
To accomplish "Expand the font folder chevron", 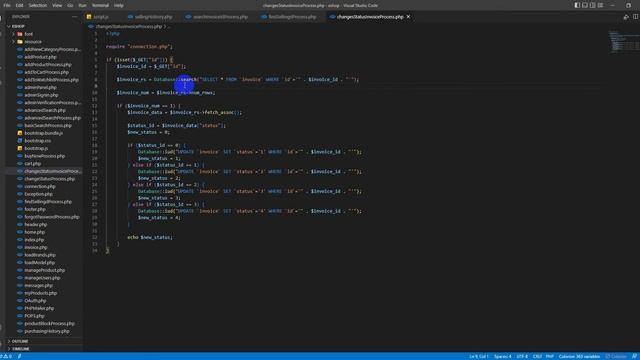I will 13,34.
